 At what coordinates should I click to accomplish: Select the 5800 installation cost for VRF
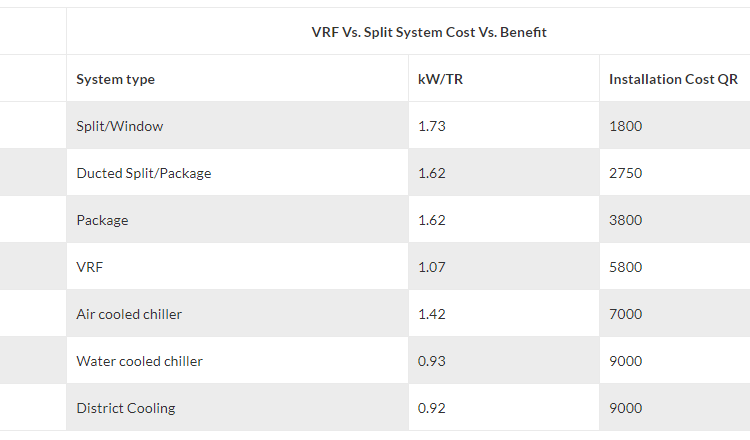click(625, 267)
